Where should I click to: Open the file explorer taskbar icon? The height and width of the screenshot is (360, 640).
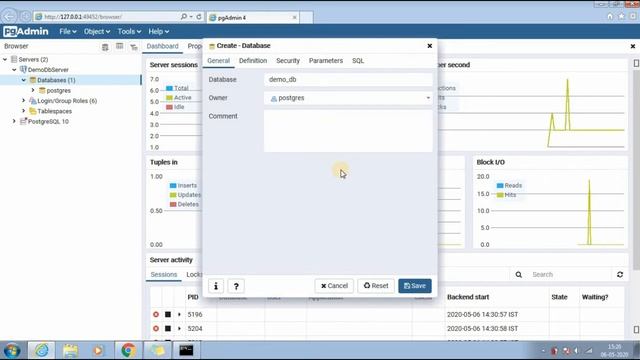[71, 350]
